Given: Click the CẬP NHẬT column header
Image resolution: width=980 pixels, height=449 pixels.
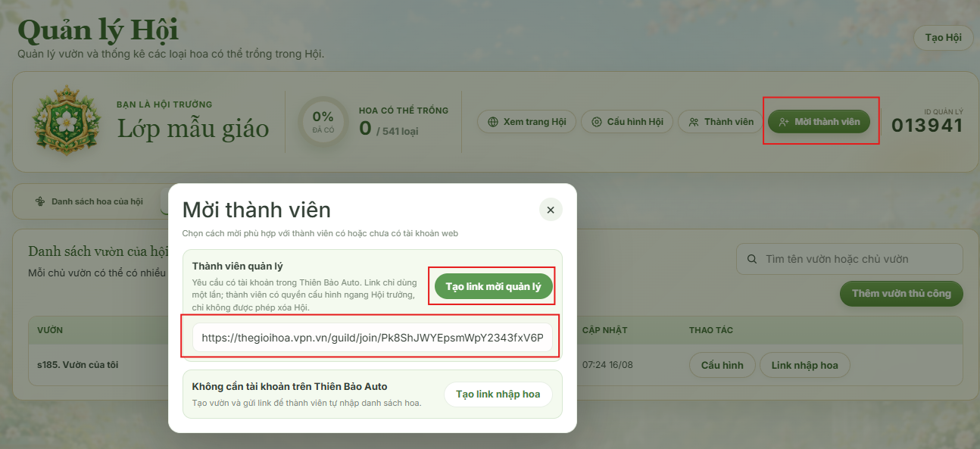Looking at the screenshot, I should 604,330.
